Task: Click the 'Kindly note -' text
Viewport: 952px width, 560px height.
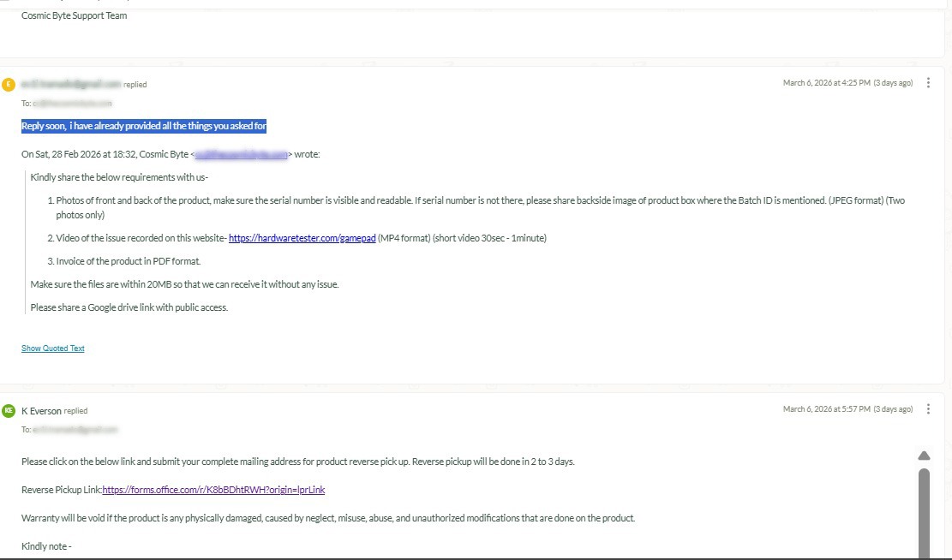Action: pyautogui.click(x=46, y=546)
